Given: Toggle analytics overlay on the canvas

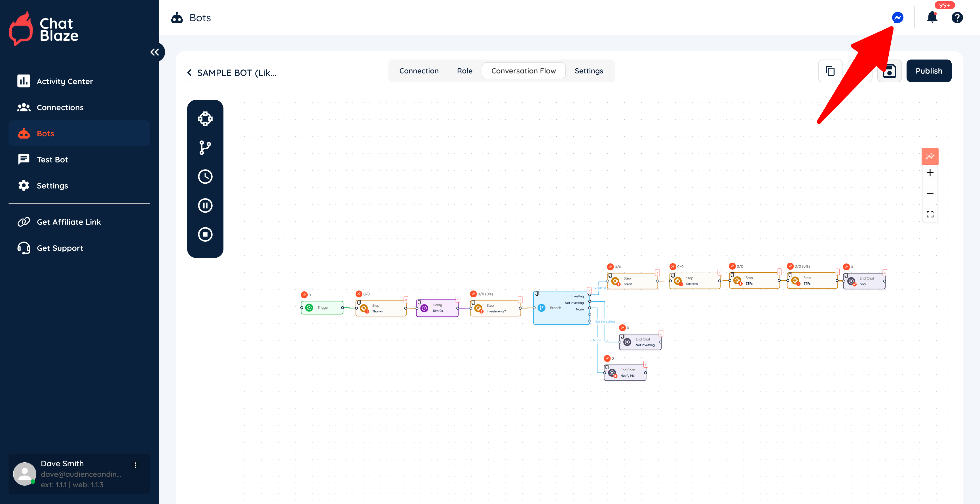Looking at the screenshot, I should pos(930,156).
